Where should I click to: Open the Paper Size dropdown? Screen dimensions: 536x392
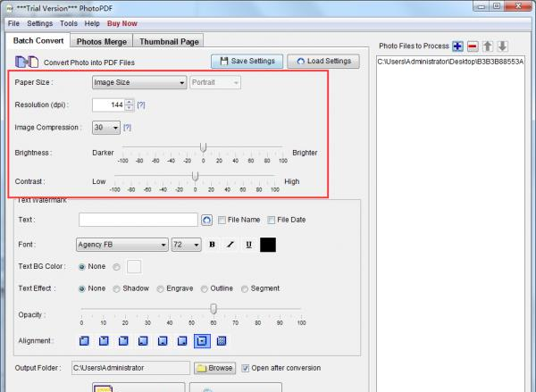coord(138,82)
